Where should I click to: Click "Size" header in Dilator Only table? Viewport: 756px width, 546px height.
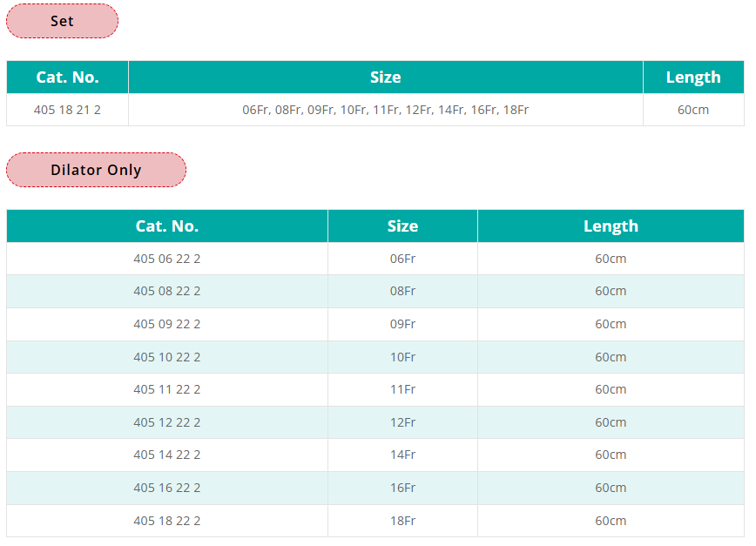[402, 226]
